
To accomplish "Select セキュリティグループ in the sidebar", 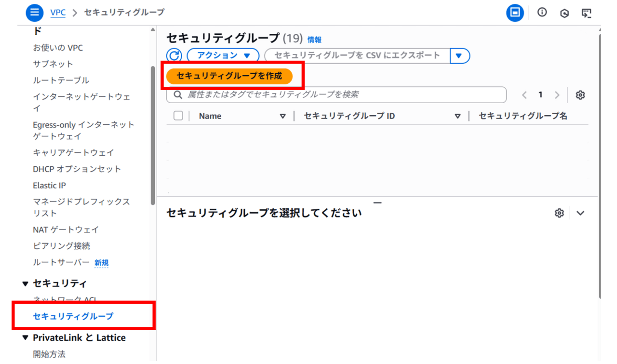I will [73, 316].
